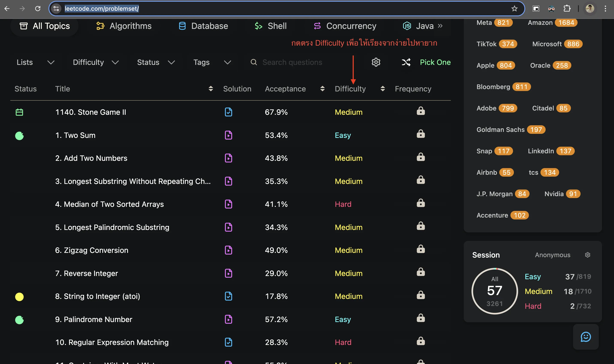This screenshot has width=614, height=364.
Task: Expand the Difficulty filter dropdown
Action: click(x=95, y=62)
